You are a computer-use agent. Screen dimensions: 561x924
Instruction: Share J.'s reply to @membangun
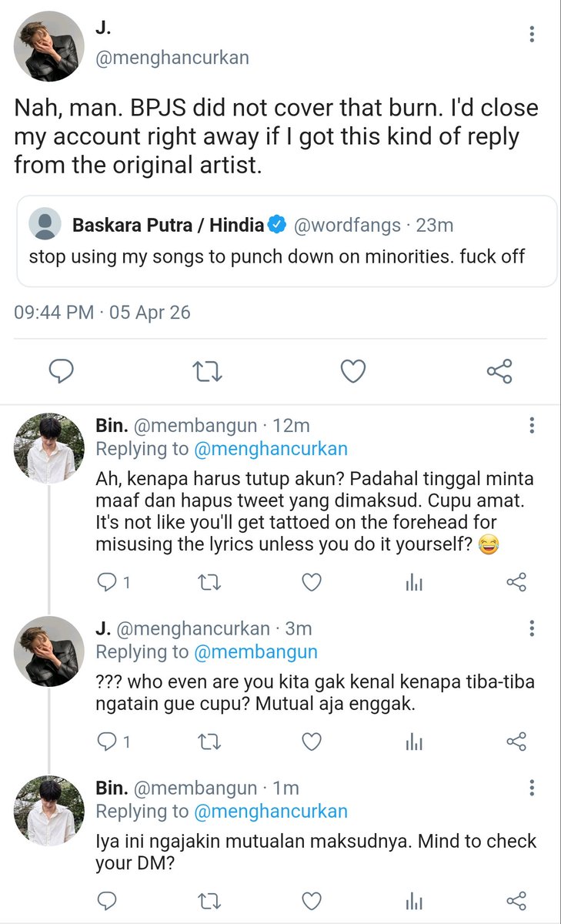click(516, 742)
